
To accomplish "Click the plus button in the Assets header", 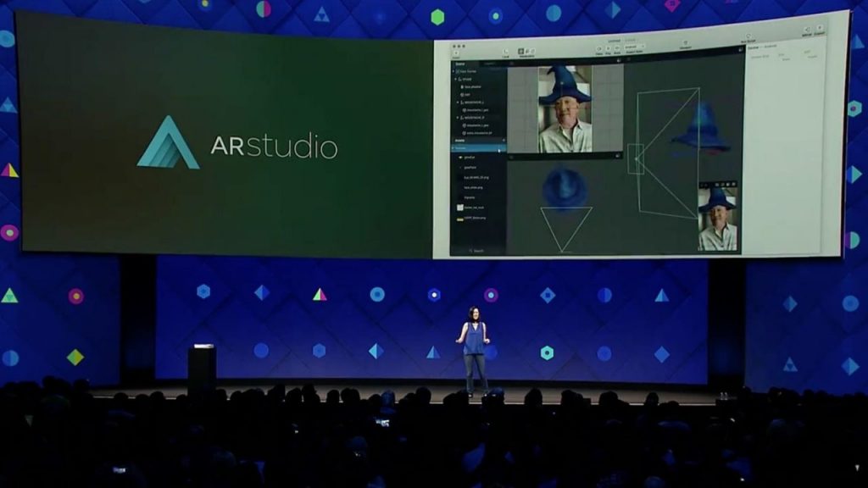I will click(504, 141).
